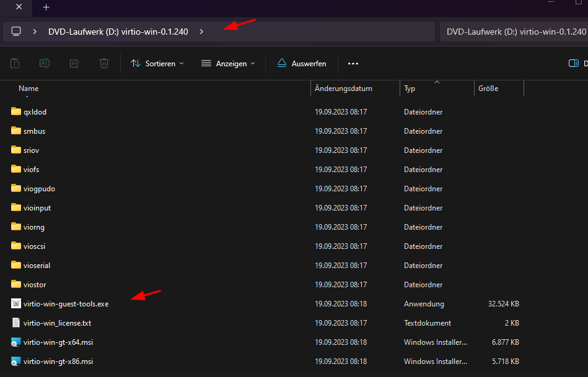This screenshot has height=377, width=588.
Task: Open the Anzeigen view dropdown
Action: (x=228, y=64)
